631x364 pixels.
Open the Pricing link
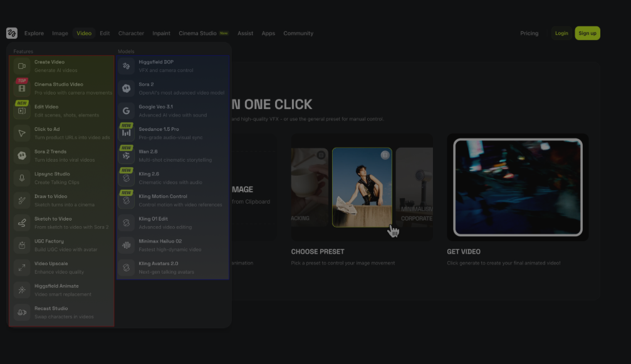[x=529, y=33]
